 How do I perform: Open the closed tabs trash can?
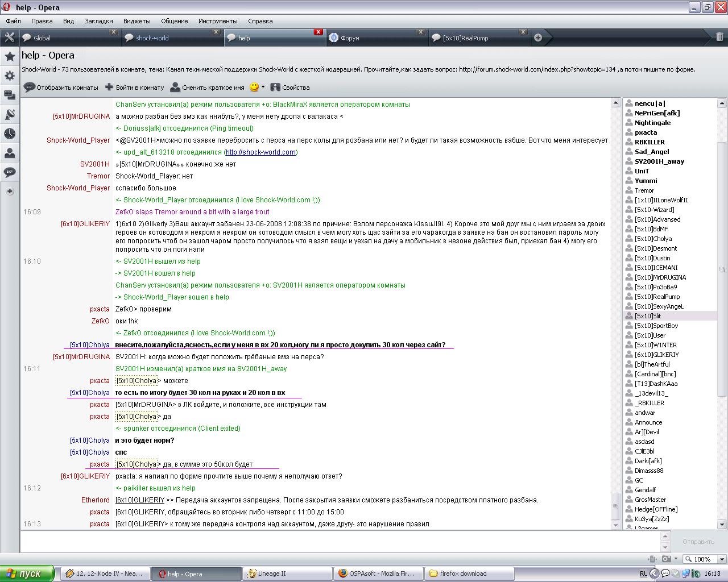719,36
